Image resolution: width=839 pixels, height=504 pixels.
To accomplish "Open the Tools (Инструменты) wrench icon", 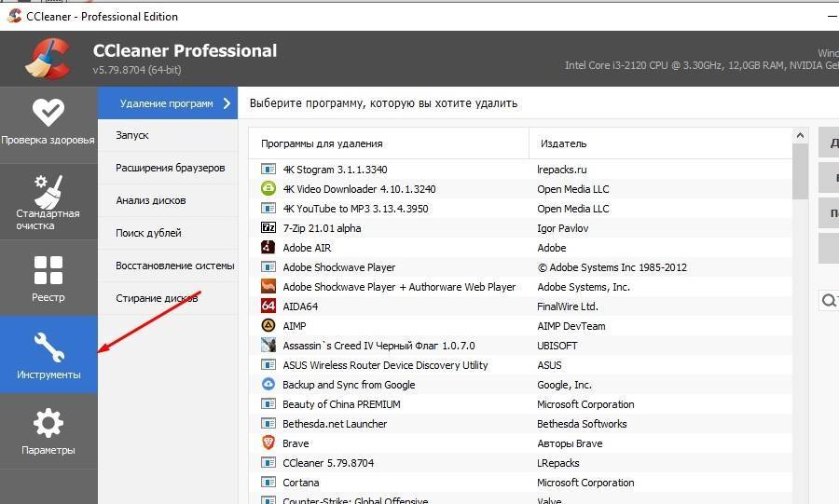I will click(48, 348).
